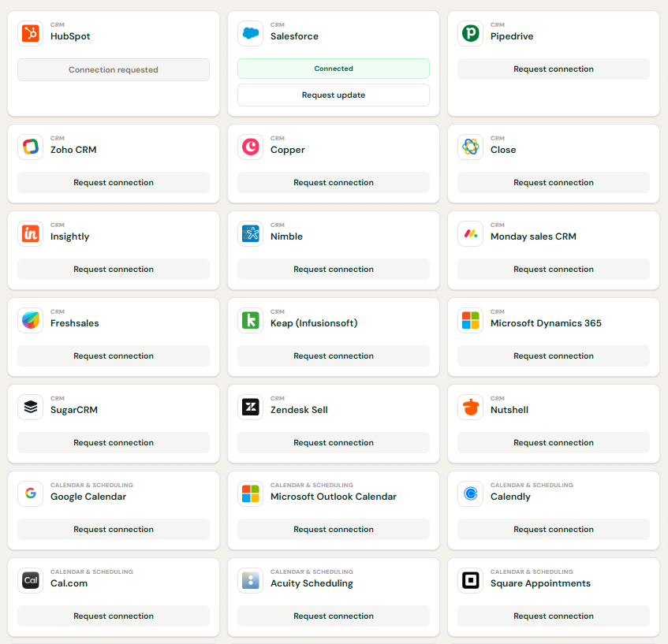Click the Salesforce cloud icon
Viewport: 668px width, 644px height.
coord(251,33)
